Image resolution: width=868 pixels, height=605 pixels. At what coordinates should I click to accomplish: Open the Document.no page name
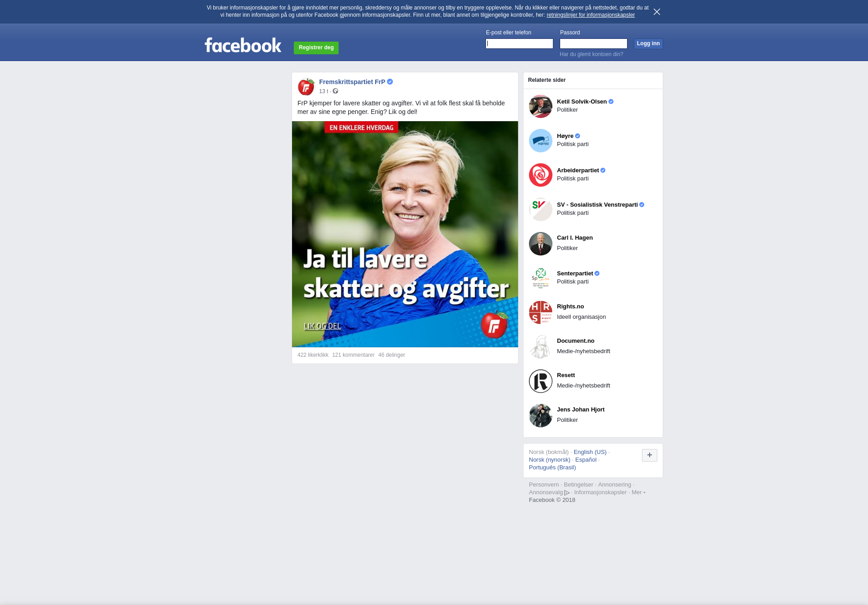pyautogui.click(x=576, y=341)
